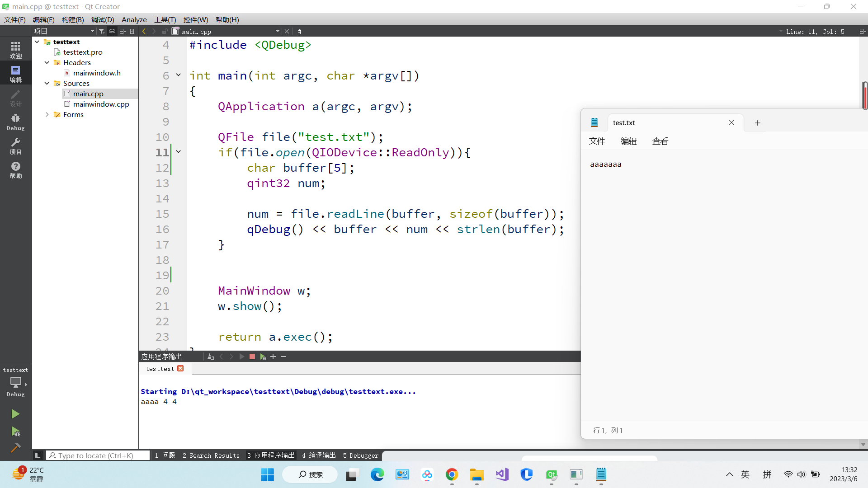This screenshot has width=868, height=488.
Task: Open the Projects wrench mode
Action: [15, 146]
